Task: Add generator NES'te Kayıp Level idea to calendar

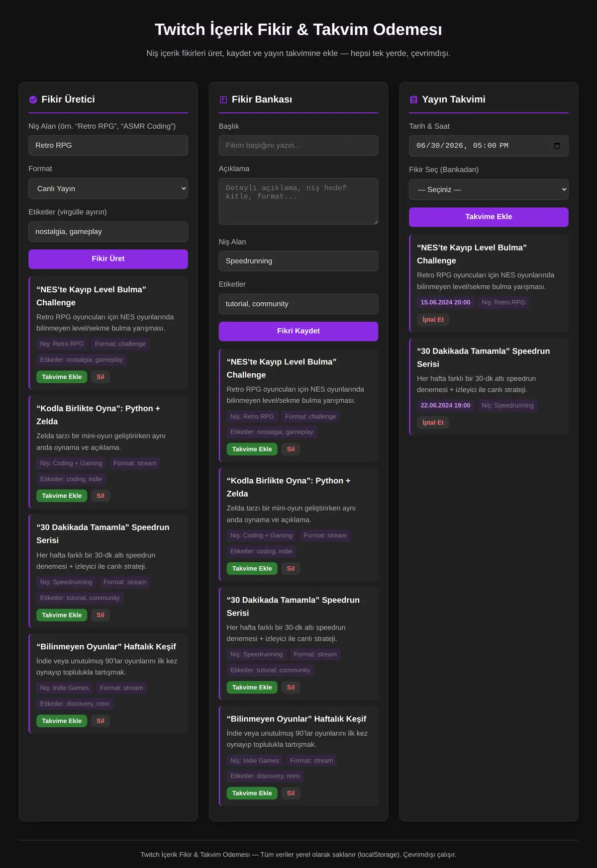Action: coord(62,377)
